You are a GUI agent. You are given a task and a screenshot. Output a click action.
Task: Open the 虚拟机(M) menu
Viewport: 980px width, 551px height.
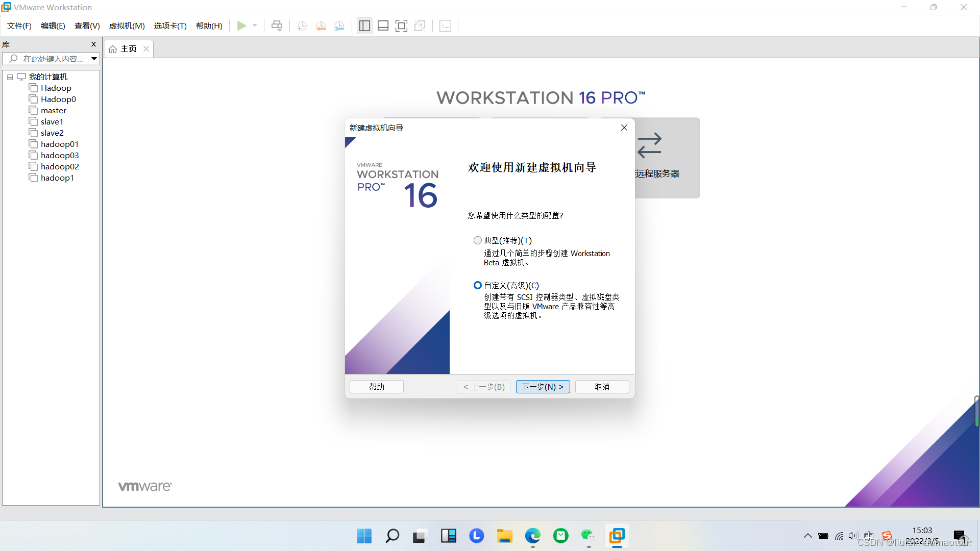[127, 26]
